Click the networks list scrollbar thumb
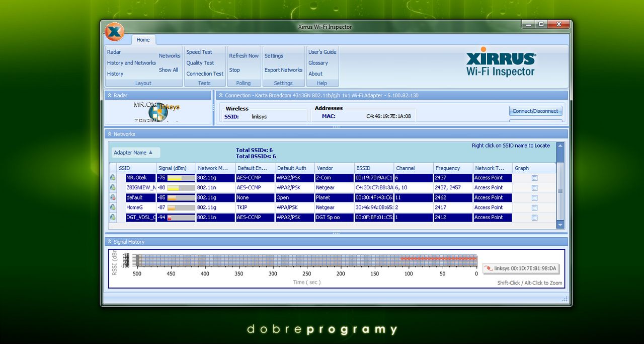Screen dimensions: 644x344 coord(560,191)
